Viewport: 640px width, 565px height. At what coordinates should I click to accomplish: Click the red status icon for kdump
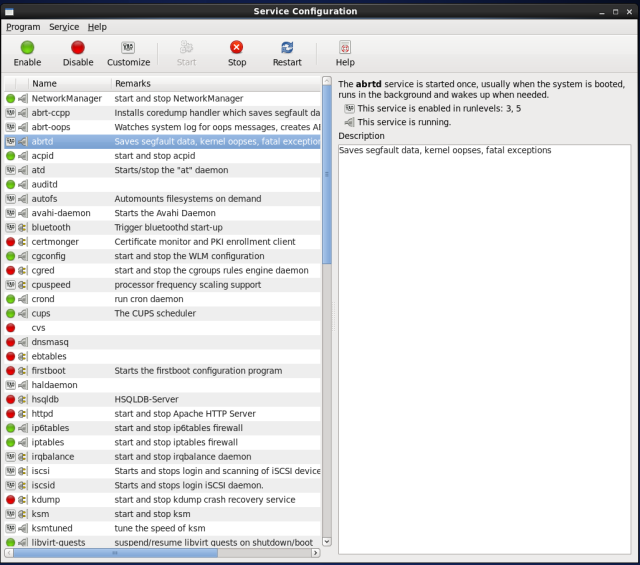click(11, 499)
